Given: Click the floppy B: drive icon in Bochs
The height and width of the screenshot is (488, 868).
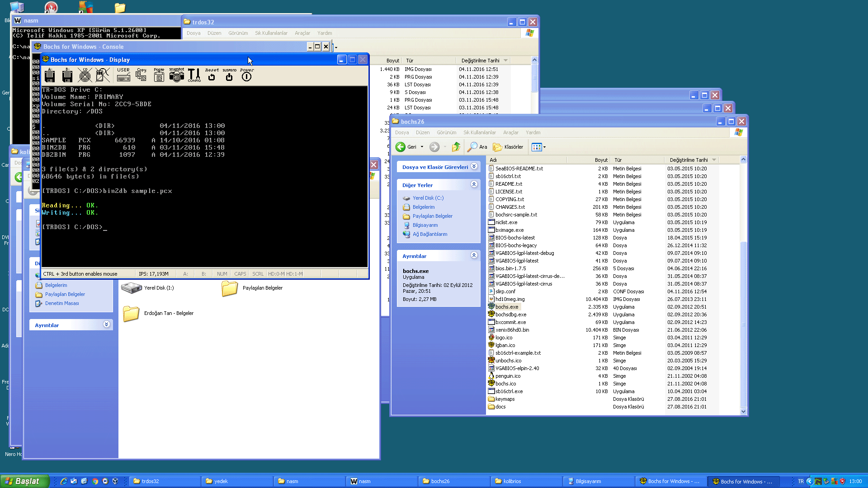Looking at the screenshot, I should [x=67, y=75].
